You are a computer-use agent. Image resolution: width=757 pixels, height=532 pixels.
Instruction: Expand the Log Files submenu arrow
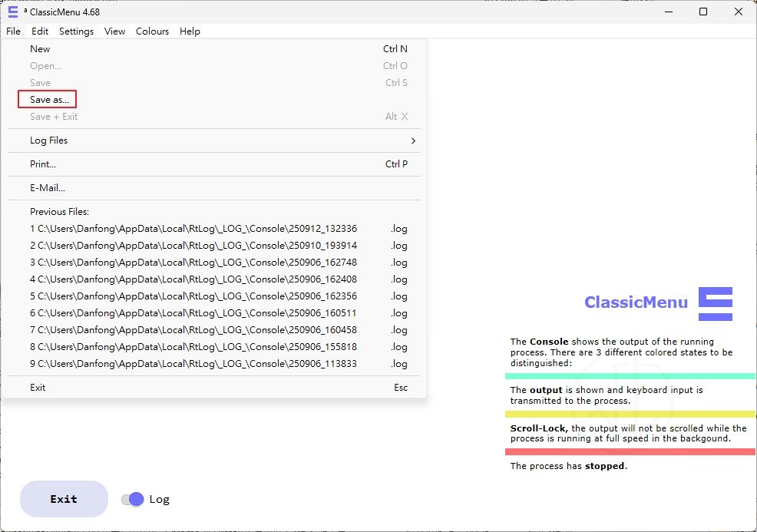413,140
